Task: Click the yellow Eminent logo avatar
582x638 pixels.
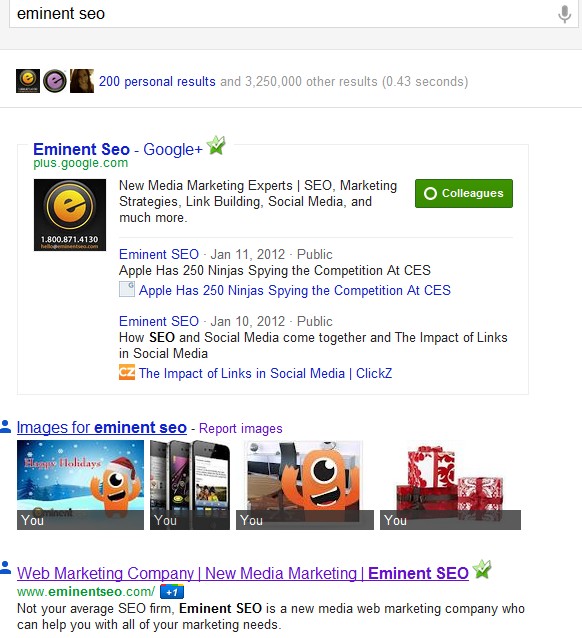Action: pos(28,81)
